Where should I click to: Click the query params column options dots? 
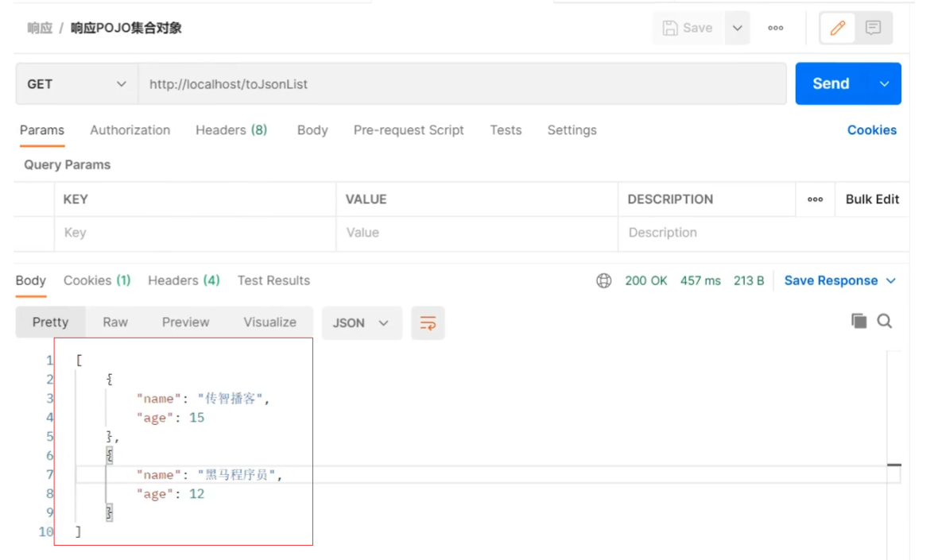pyautogui.click(x=816, y=199)
